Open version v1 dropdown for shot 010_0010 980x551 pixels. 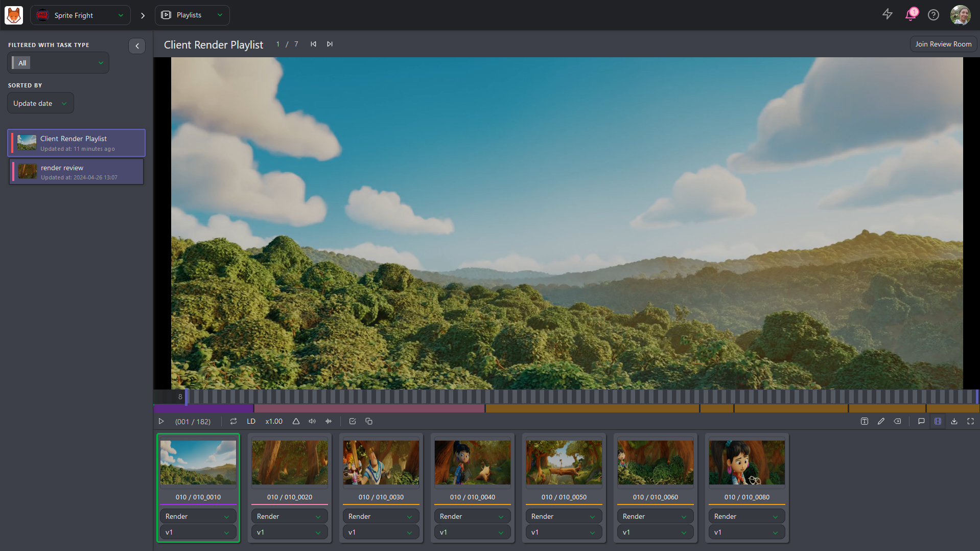click(x=198, y=532)
